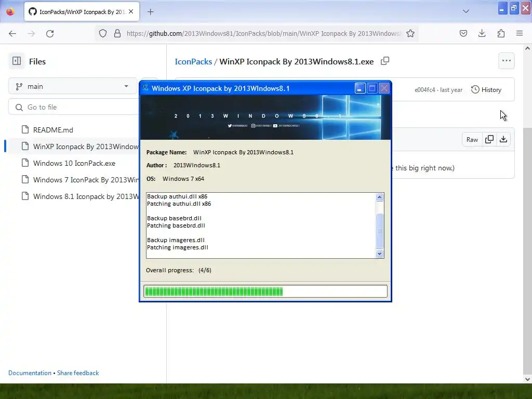Screen dimensions: 532x399
Task: Open the main branch selector dropdown
Action: [73, 86]
